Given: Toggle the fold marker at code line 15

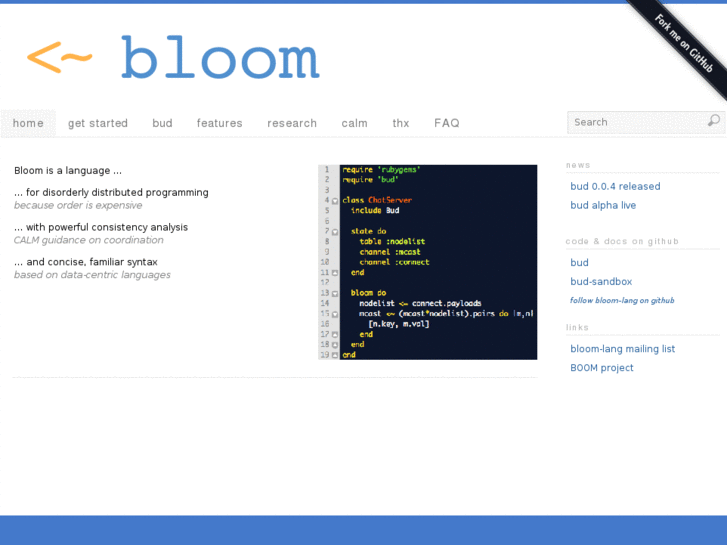Looking at the screenshot, I should click(x=335, y=314).
